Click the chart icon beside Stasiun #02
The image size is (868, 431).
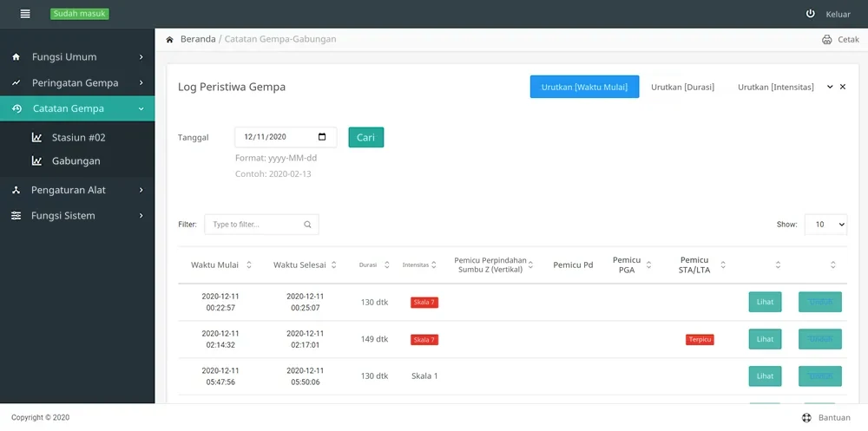click(37, 137)
